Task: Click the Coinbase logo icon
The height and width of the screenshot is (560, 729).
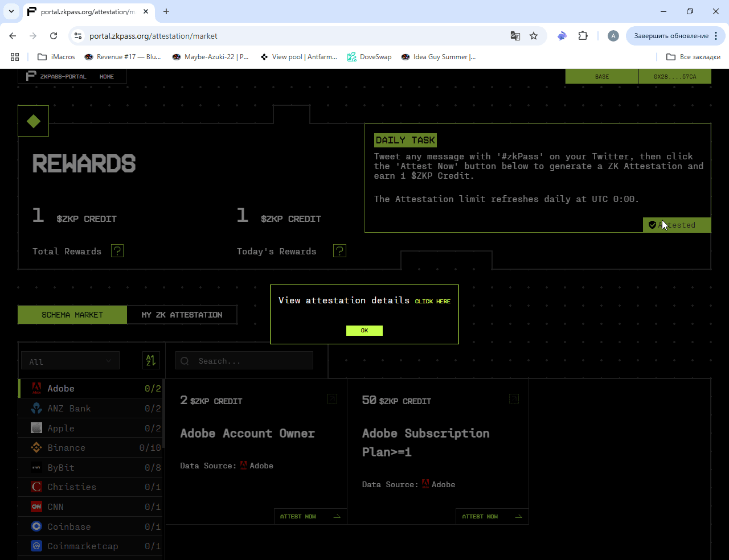Action: (x=36, y=526)
